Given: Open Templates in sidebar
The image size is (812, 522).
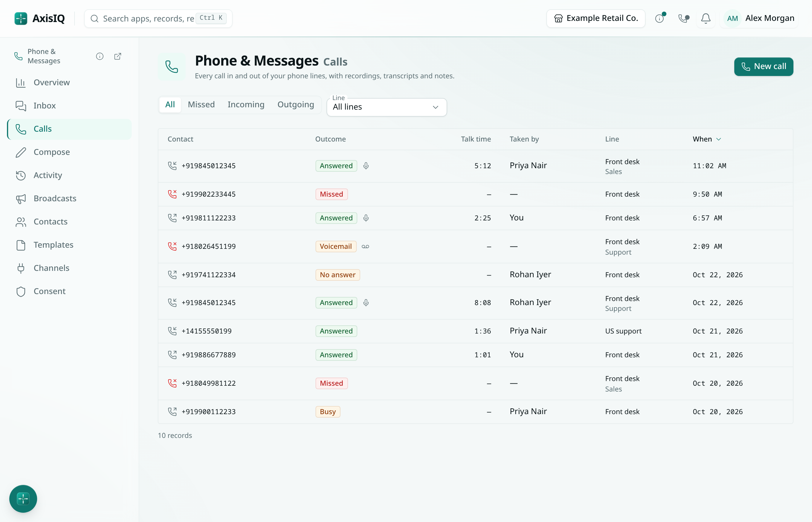Looking at the screenshot, I should pos(69,245).
